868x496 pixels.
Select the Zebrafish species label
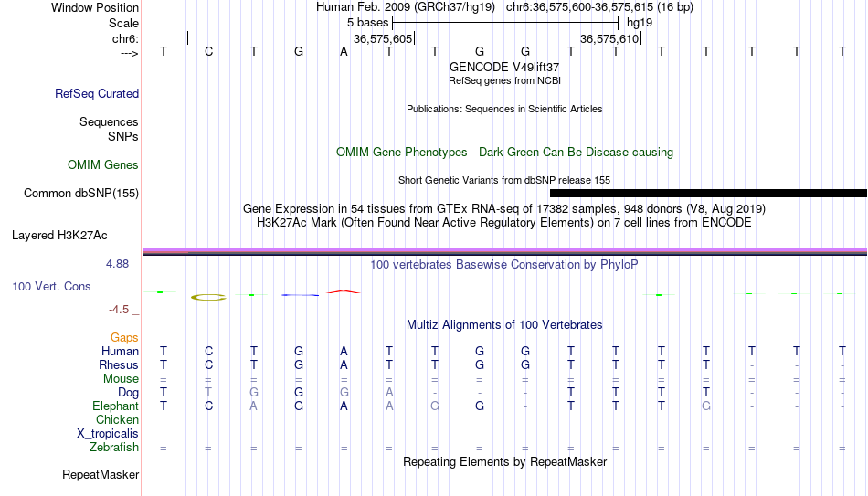click(114, 448)
